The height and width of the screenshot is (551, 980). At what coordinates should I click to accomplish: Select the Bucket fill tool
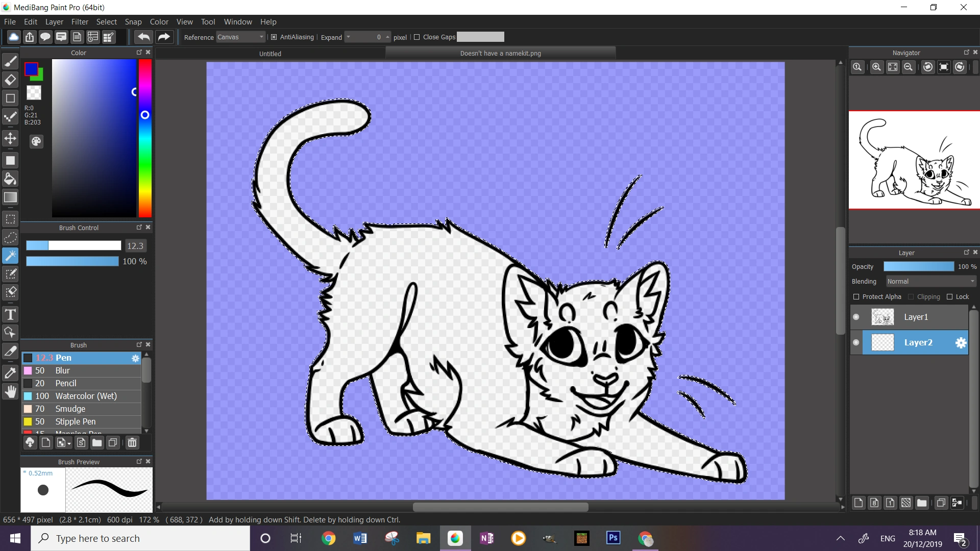(x=10, y=179)
